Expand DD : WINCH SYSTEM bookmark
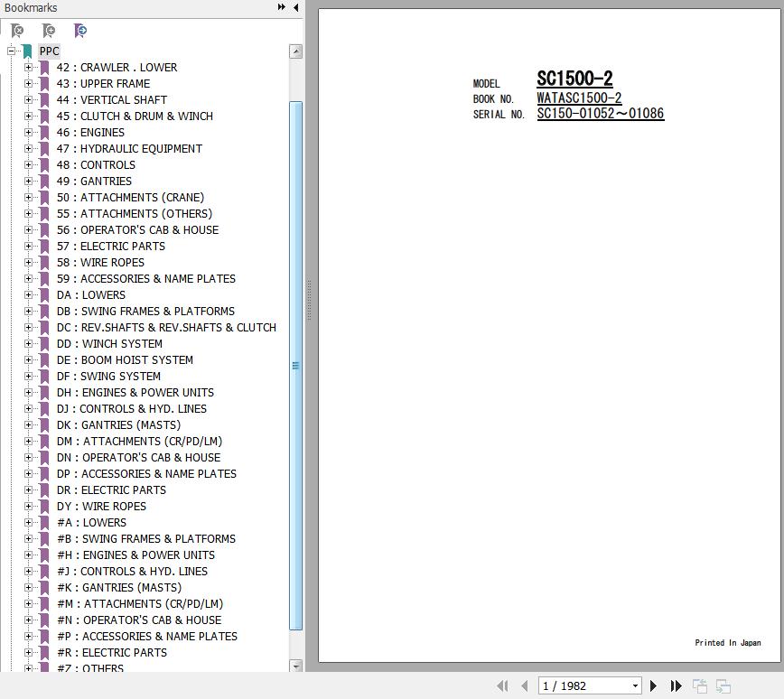 [x=28, y=343]
